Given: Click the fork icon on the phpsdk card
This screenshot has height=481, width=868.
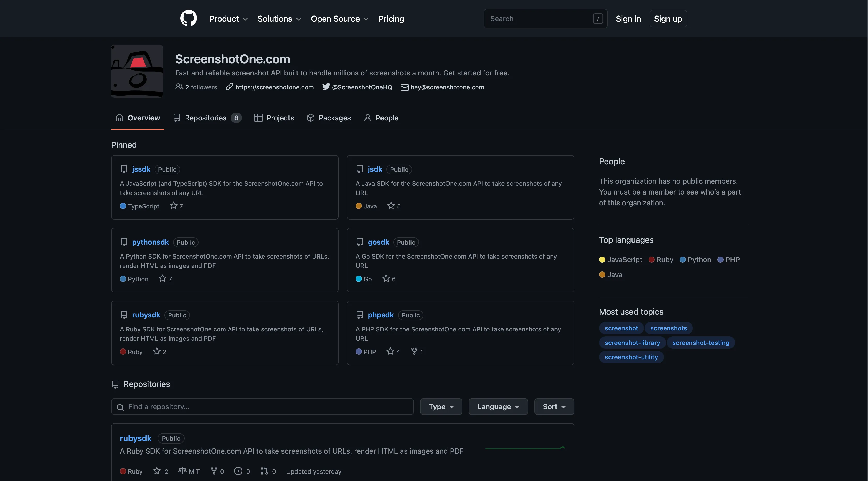Looking at the screenshot, I should click(x=414, y=351).
